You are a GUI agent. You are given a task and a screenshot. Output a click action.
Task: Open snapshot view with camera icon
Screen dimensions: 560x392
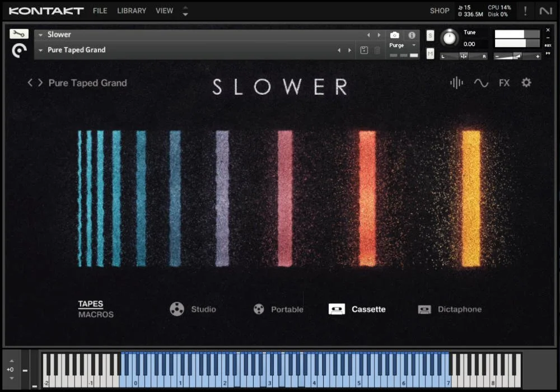tap(394, 35)
